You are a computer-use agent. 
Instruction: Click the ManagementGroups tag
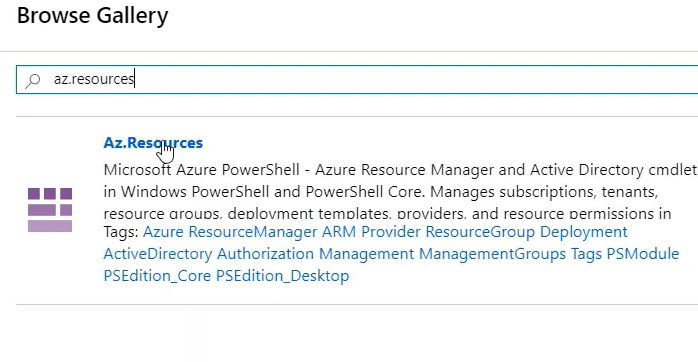pos(492,254)
